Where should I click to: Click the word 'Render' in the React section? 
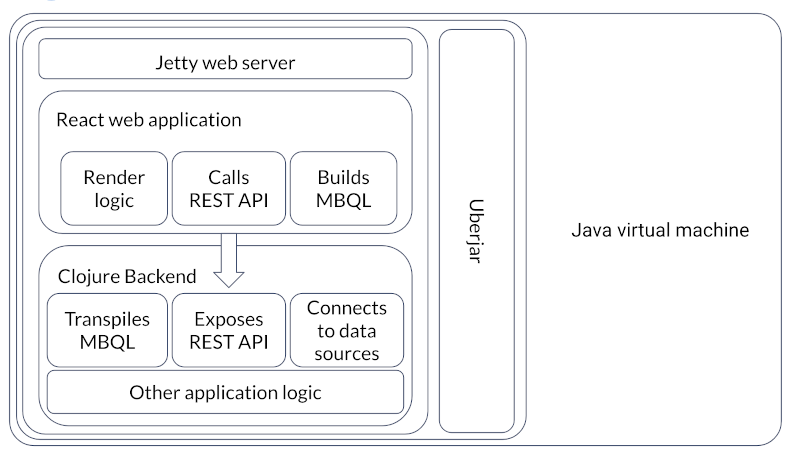[112, 177]
